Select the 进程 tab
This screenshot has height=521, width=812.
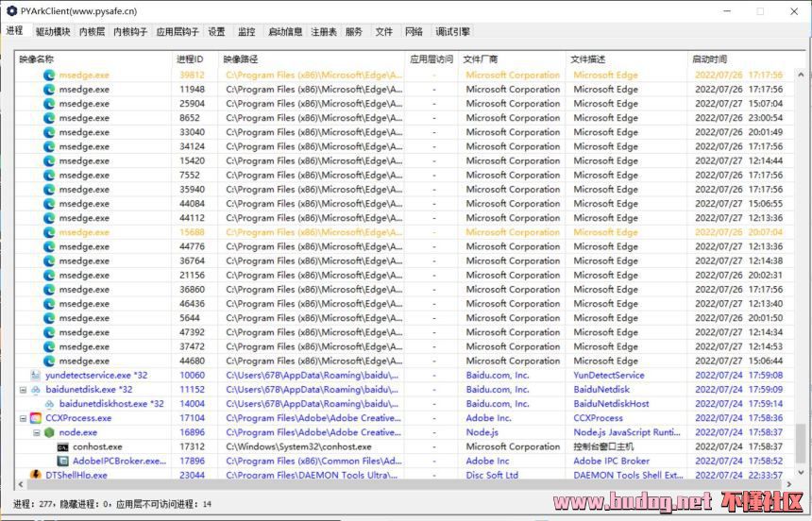click(15, 30)
